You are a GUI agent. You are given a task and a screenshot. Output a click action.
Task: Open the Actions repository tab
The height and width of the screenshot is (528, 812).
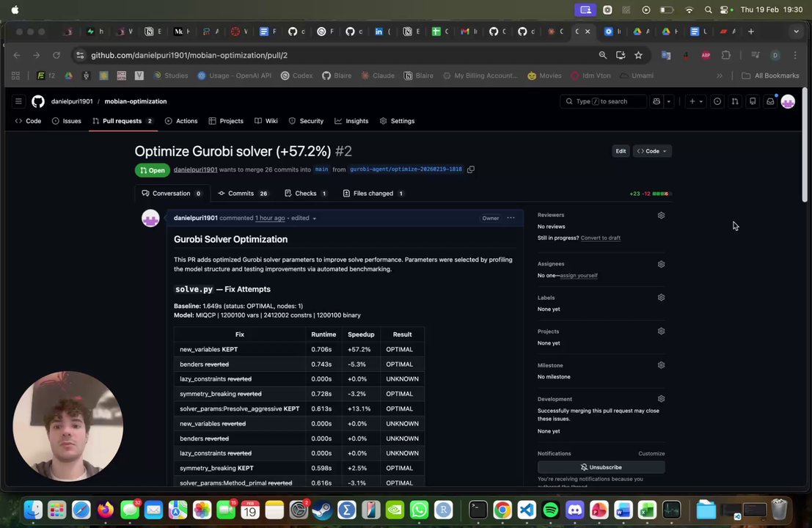181,121
